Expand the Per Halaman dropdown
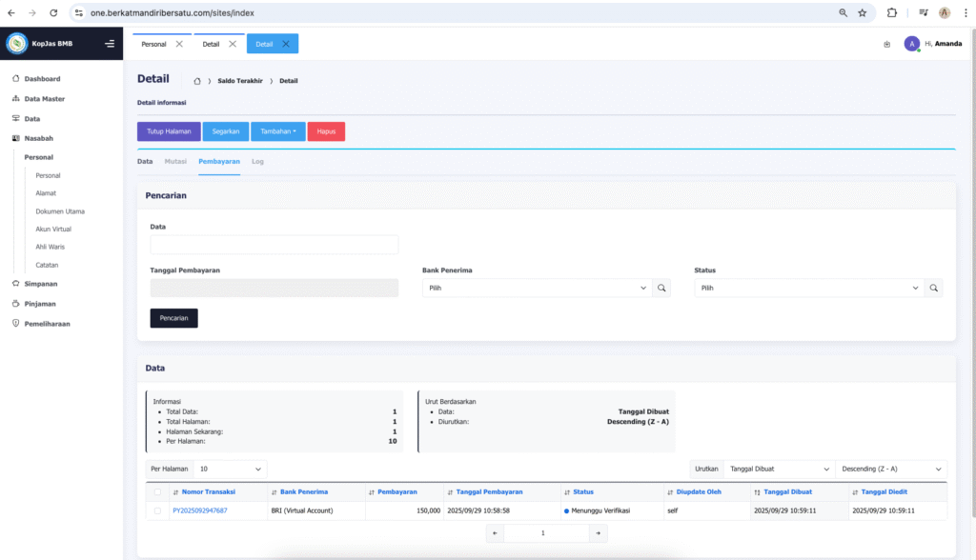976x560 pixels. tap(230, 470)
